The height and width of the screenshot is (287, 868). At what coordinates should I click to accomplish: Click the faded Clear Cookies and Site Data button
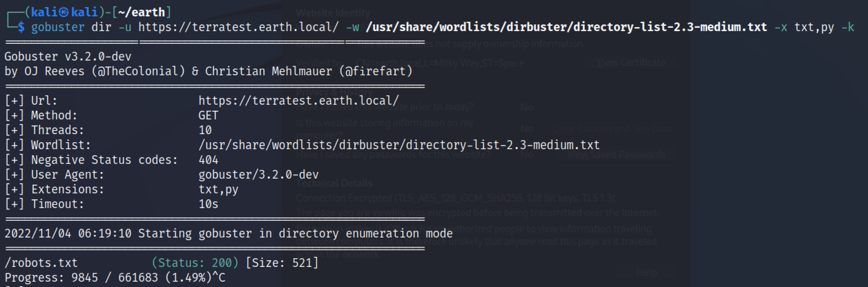612,129
